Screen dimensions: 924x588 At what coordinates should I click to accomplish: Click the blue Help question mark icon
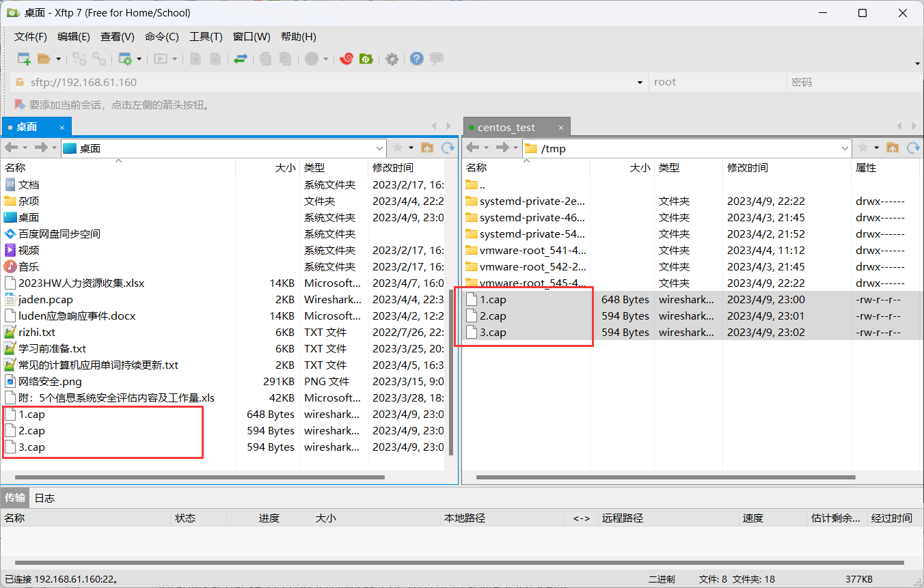416,59
